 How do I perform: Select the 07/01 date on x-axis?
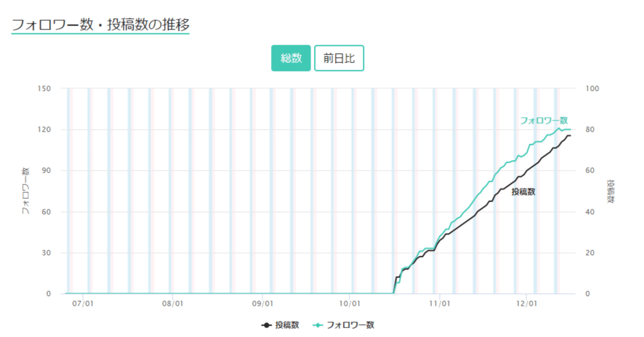coord(84,304)
